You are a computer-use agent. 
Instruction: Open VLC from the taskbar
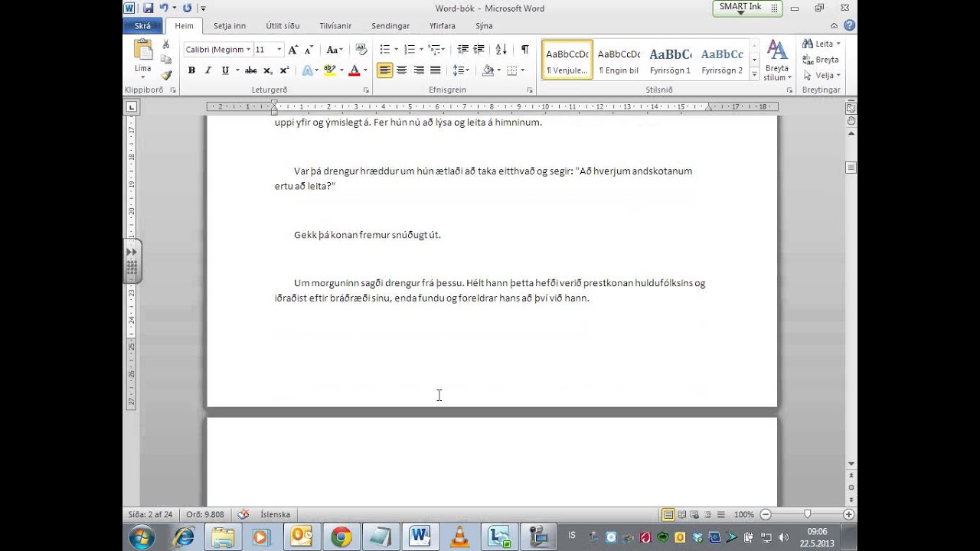pos(459,536)
